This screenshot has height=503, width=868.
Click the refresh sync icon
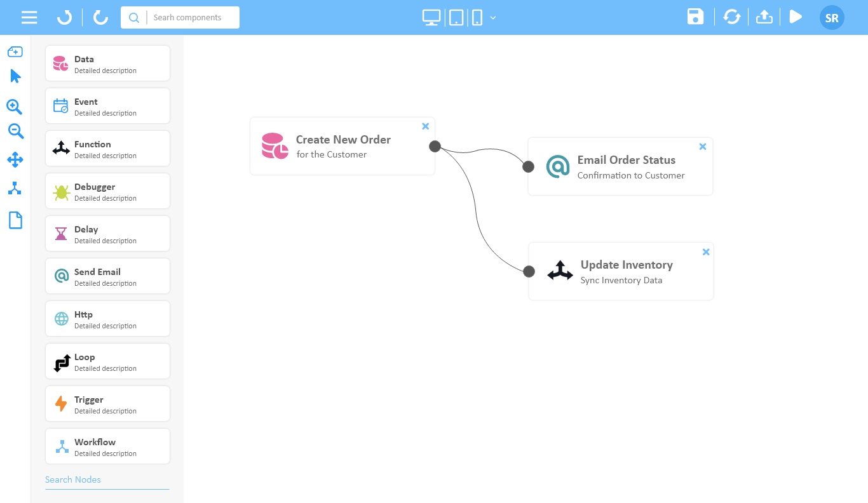pos(732,17)
